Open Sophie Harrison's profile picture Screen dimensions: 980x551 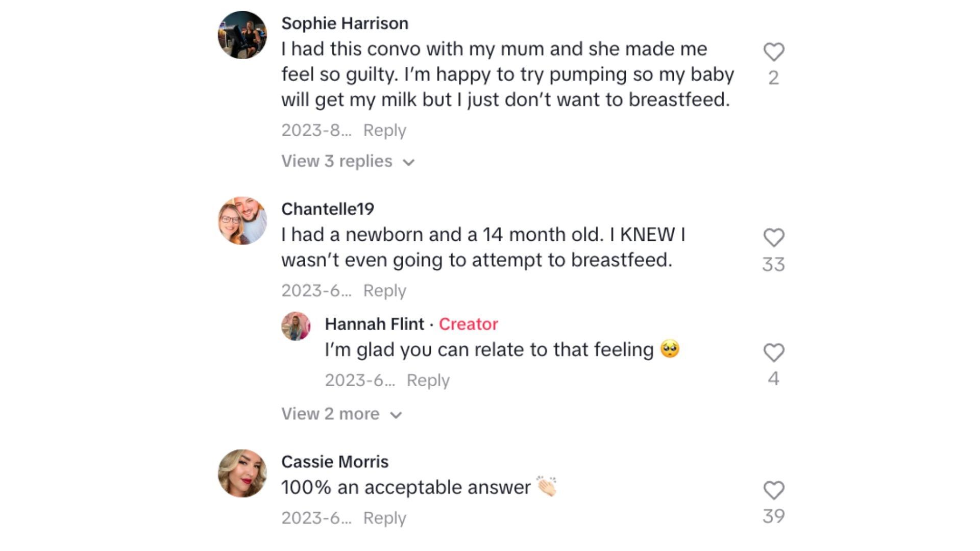[x=242, y=35]
